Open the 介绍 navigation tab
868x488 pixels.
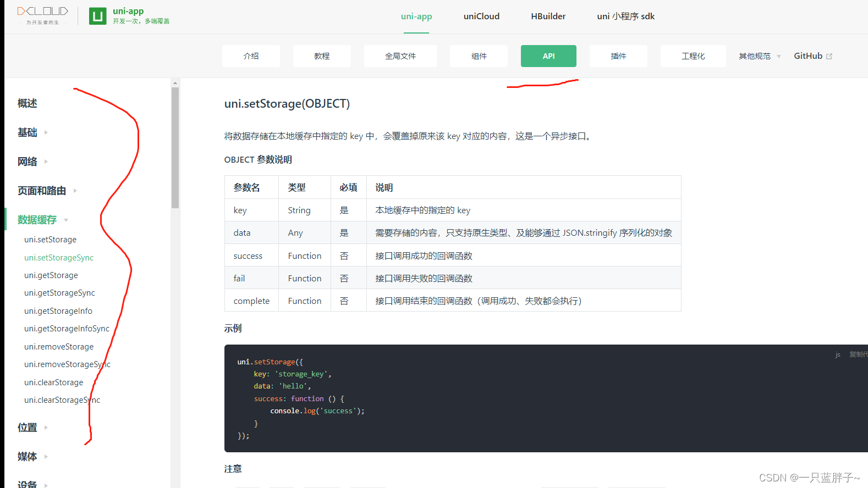(251, 56)
